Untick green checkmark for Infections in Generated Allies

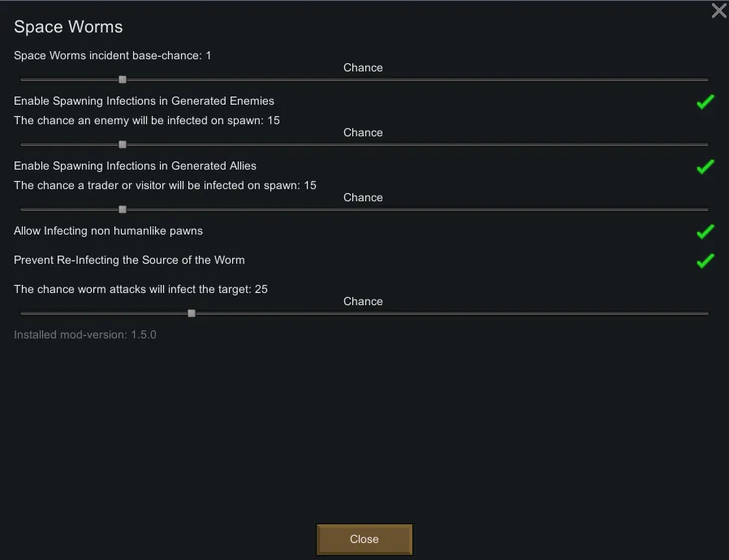705,167
